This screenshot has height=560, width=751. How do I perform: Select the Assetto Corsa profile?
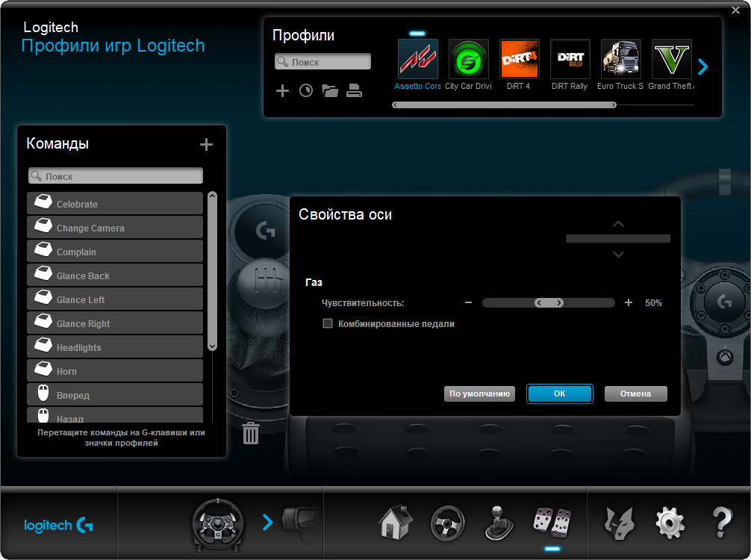click(418, 60)
